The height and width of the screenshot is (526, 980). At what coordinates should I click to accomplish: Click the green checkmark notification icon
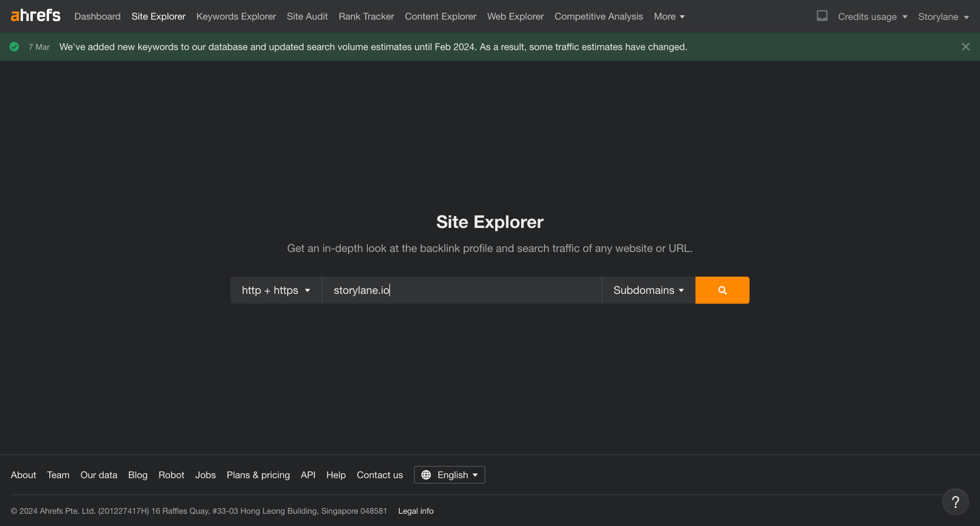tap(14, 47)
